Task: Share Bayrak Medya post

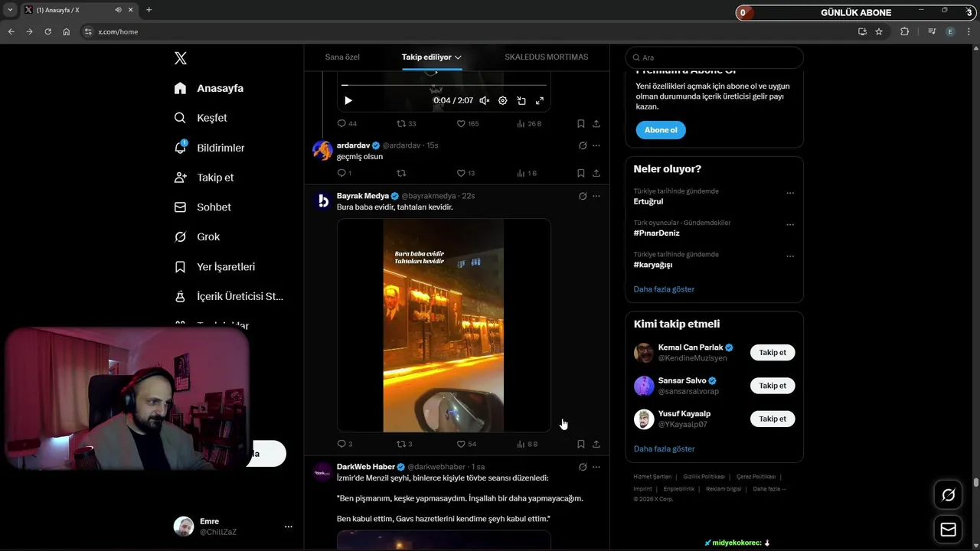Action: [x=596, y=444]
